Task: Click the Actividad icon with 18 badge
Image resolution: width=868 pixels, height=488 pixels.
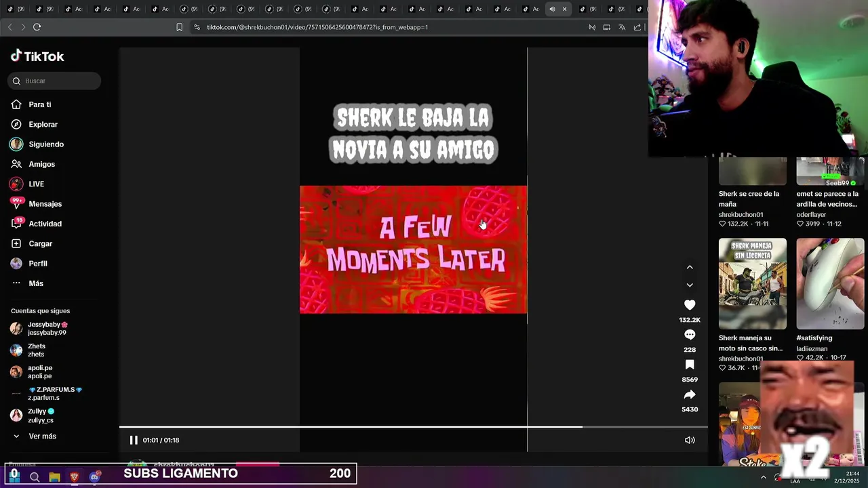Action: pyautogui.click(x=16, y=223)
